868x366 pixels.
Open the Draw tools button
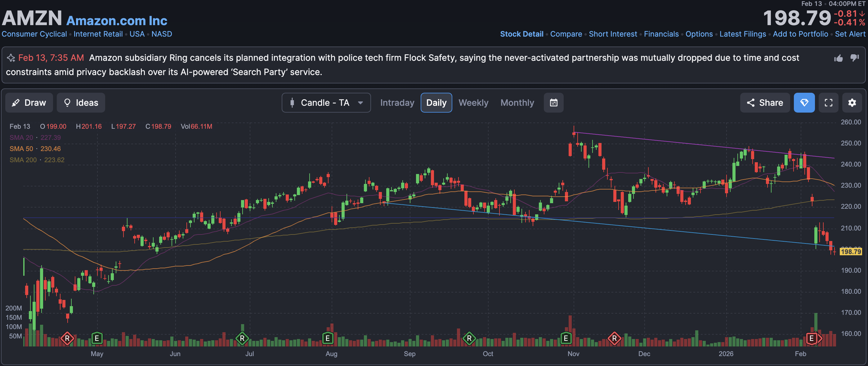(29, 103)
